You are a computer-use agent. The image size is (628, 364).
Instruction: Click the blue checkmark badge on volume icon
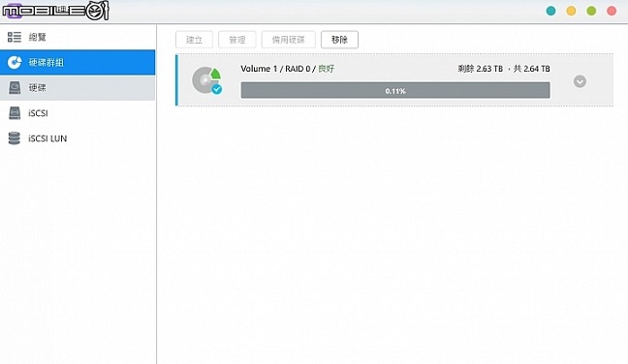click(x=217, y=89)
